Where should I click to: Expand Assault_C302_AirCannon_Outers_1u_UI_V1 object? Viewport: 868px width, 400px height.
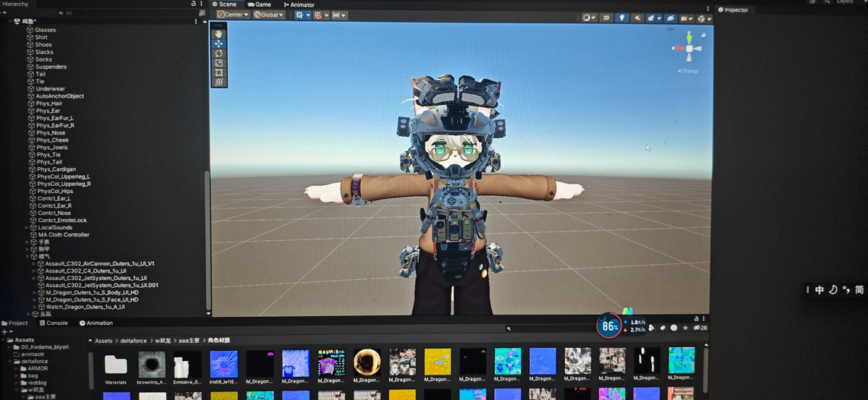click(x=33, y=263)
